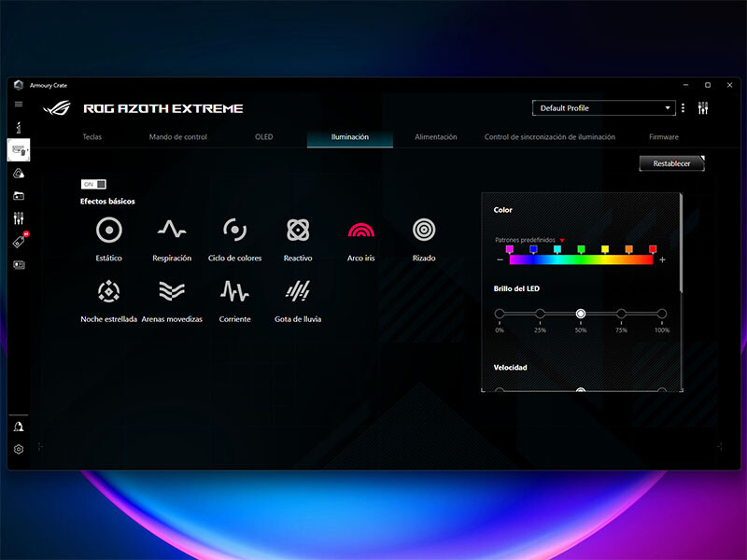
Task: Click the rainbow gradient color bar
Action: coord(581,260)
